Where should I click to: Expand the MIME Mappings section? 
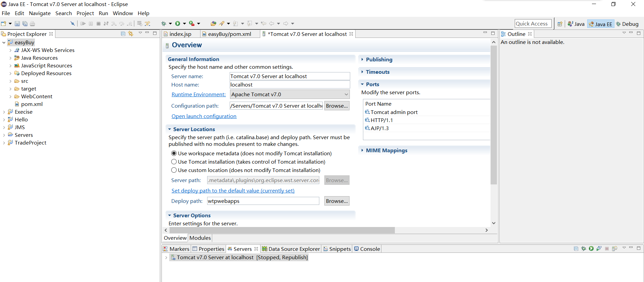(362, 150)
